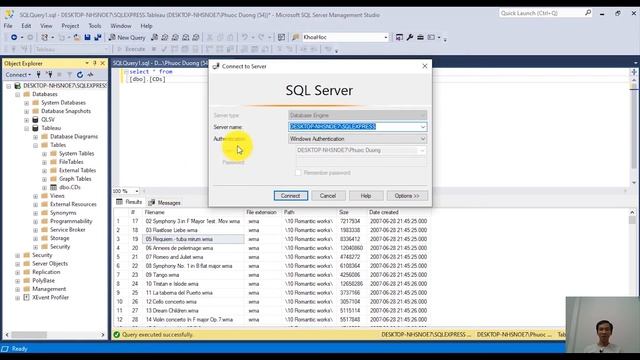Select the Database Diagrams tree item
640x360 pixels.
click(x=73, y=137)
